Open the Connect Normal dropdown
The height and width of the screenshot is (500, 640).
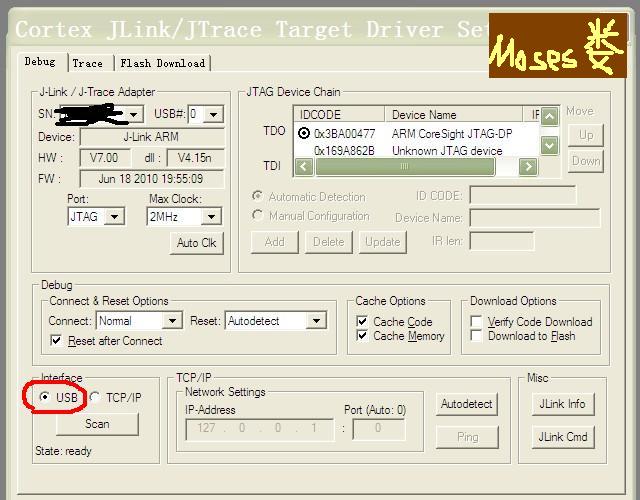coord(172,321)
